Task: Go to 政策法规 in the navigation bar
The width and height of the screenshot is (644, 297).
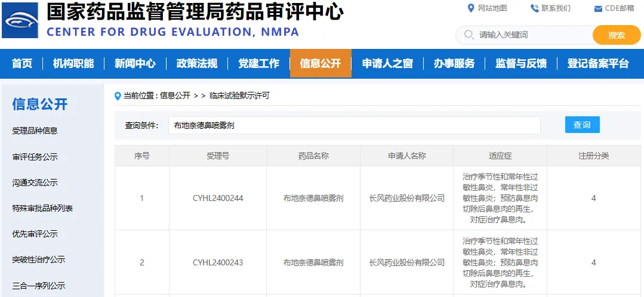Action: [x=197, y=63]
